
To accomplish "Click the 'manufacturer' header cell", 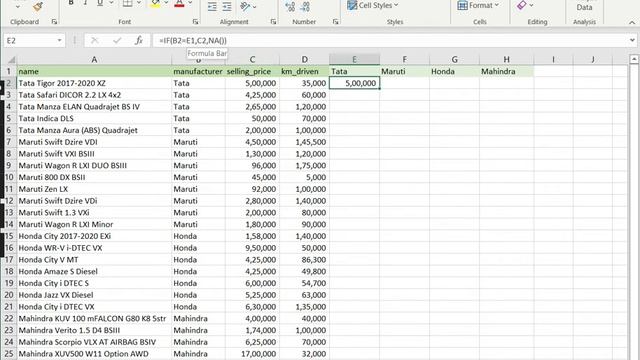I will (x=198, y=71).
